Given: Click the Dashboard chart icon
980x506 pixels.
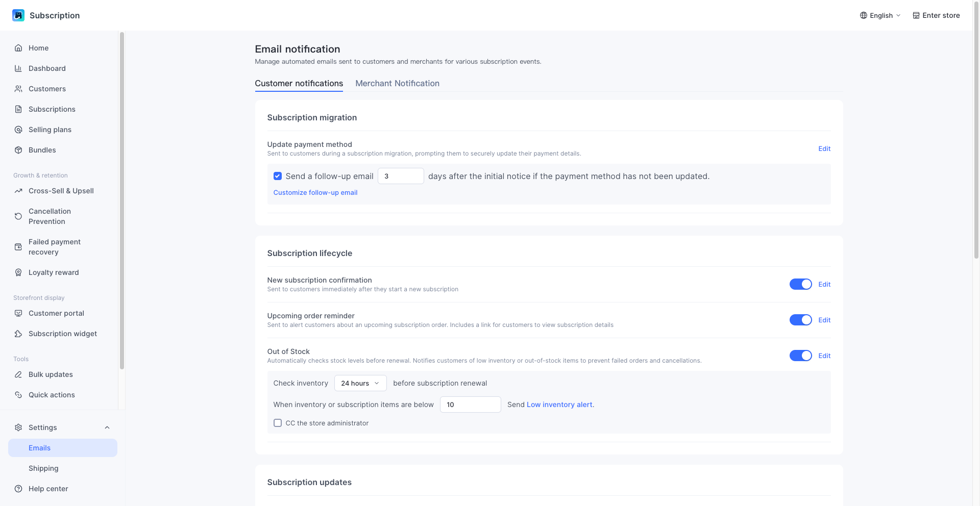Looking at the screenshot, I should pos(18,68).
